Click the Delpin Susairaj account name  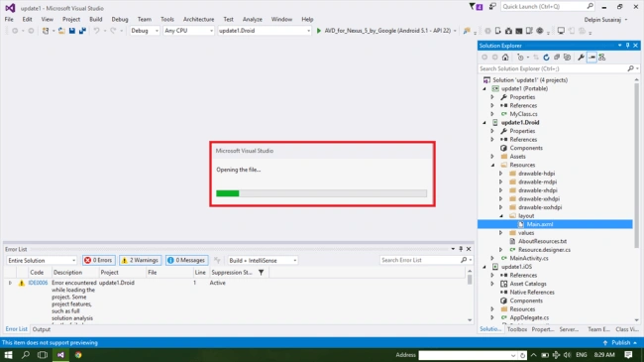click(x=602, y=20)
